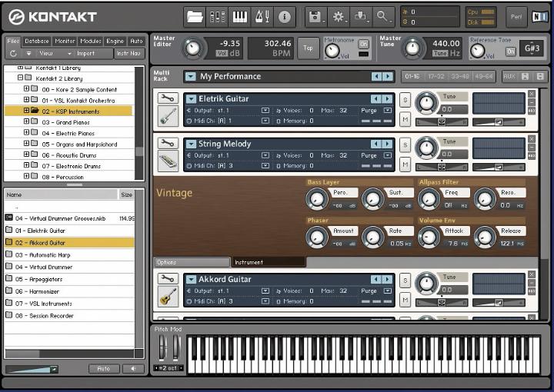
Task: Switch to the Engine tab
Action: tap(115, 42)
